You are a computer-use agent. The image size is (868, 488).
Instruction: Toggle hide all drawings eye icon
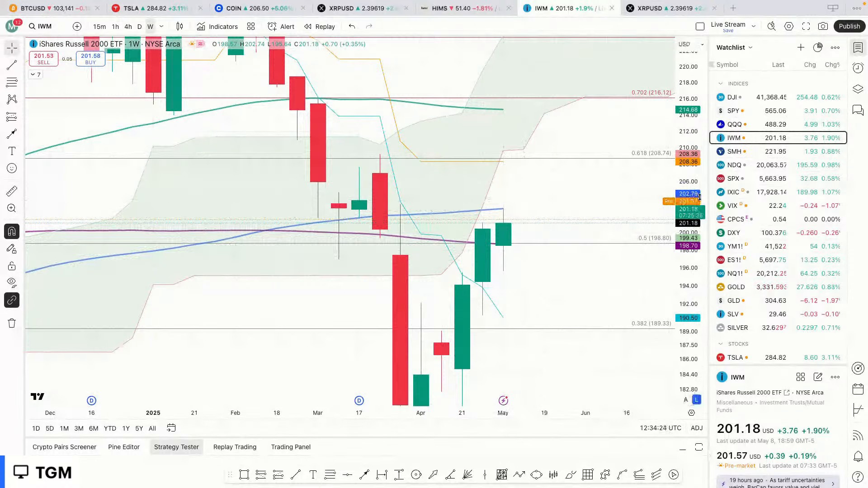click(12, 282)
